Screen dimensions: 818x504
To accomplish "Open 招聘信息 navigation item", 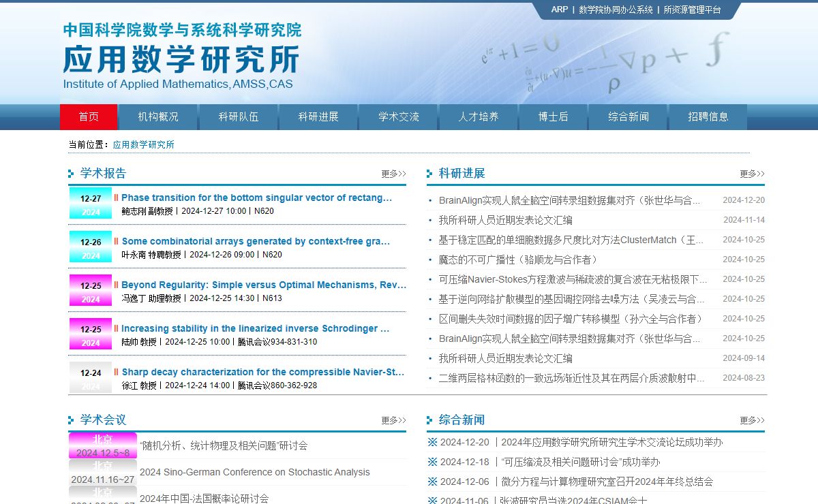I will [708, 116].
